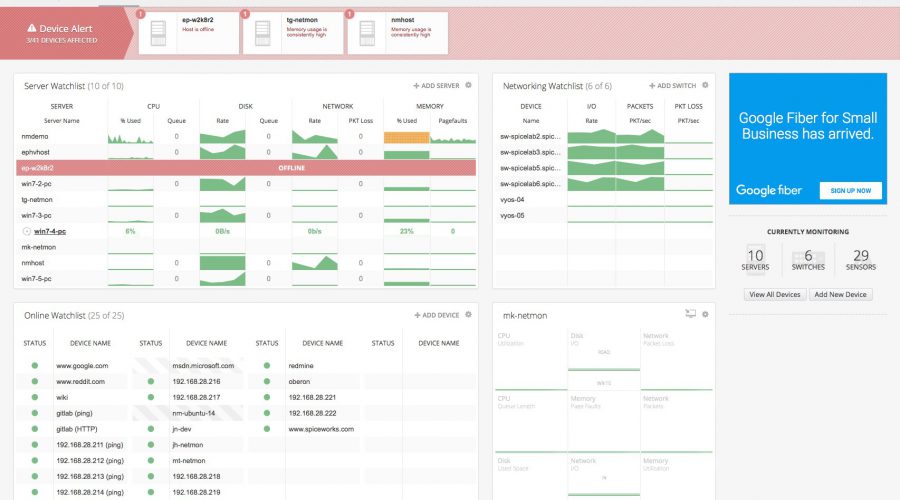Click the ep-w2k8r2 alert server icon

pyautogui.click(x=155, y=32)
